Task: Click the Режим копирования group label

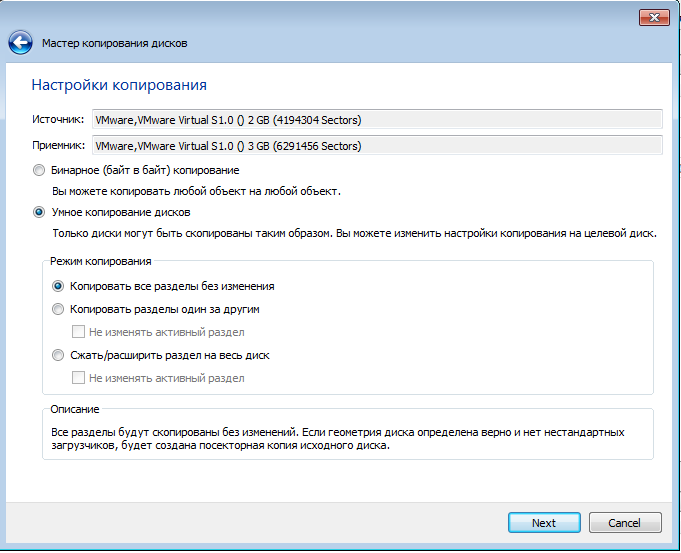Action: click(101, 261)
